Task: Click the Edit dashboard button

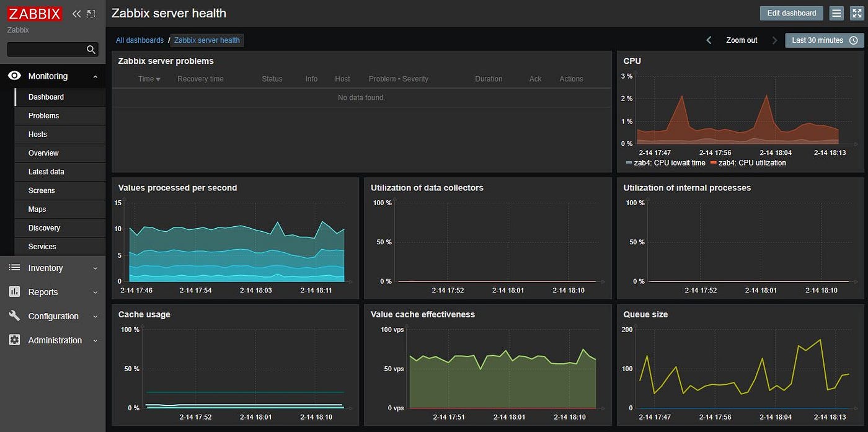Action: click(792, 13)
